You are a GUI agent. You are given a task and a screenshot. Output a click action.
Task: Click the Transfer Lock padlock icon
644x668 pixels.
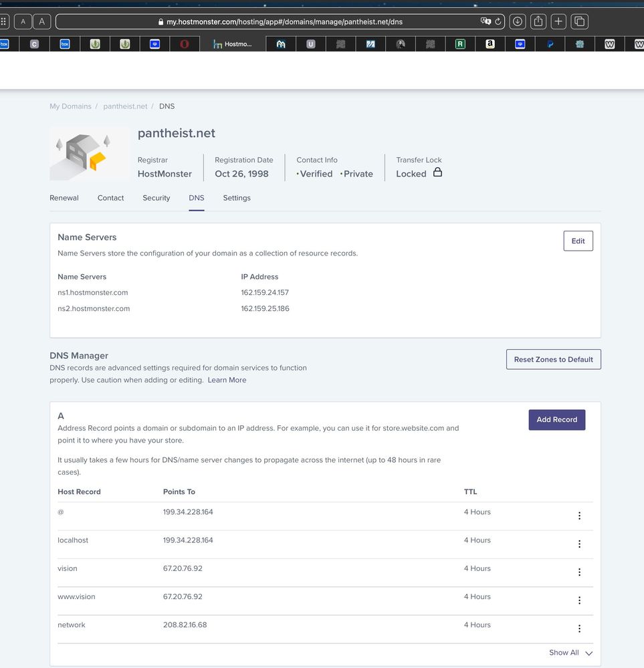pos(437,173)
